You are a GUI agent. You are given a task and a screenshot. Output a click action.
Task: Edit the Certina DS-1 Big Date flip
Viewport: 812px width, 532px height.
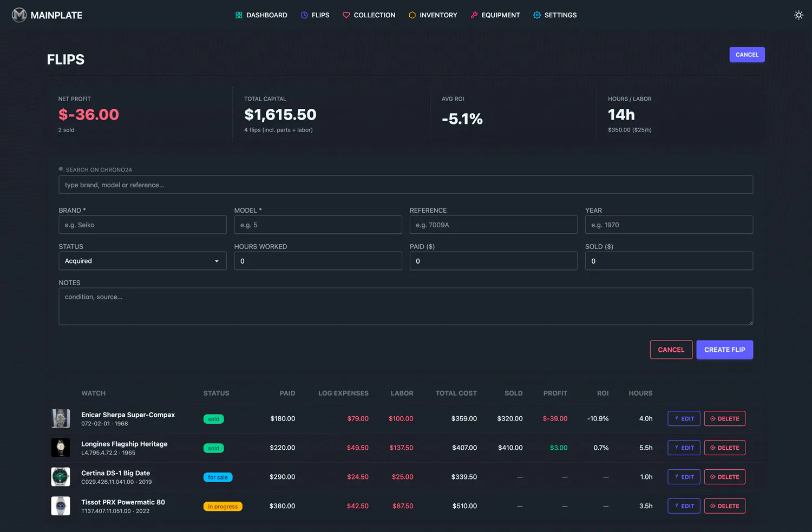(x=684, y=477)
